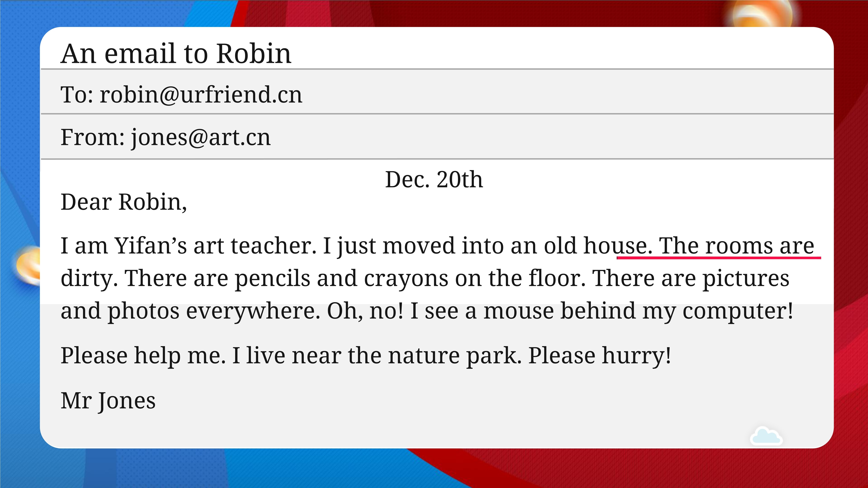Click the robin@urfriend.cn email address
The image size is (868, 488).
point(201,95)
